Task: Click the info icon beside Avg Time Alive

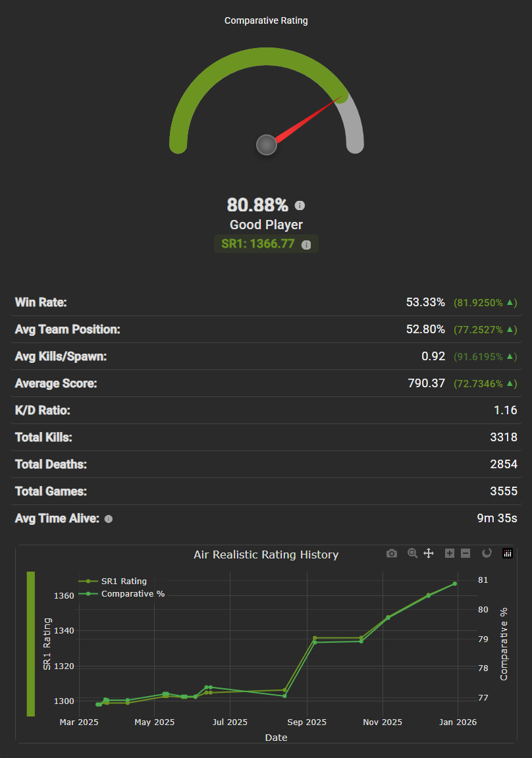Action: tap(109, 519)
